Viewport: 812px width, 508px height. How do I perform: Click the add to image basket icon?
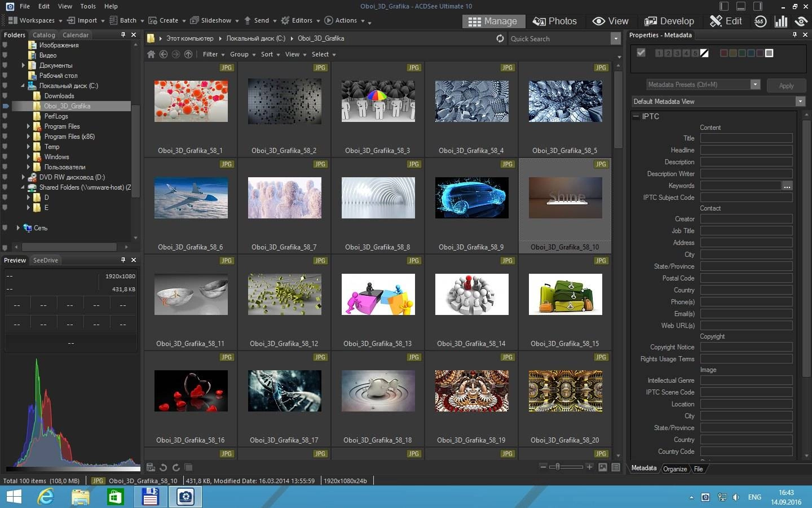151,467
